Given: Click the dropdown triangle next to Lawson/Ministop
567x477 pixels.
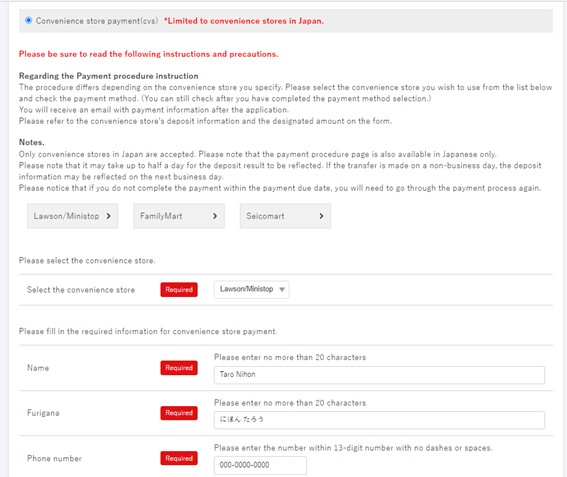Looking at the screenshot, I should pyautogui.click(x=282, y=289).
